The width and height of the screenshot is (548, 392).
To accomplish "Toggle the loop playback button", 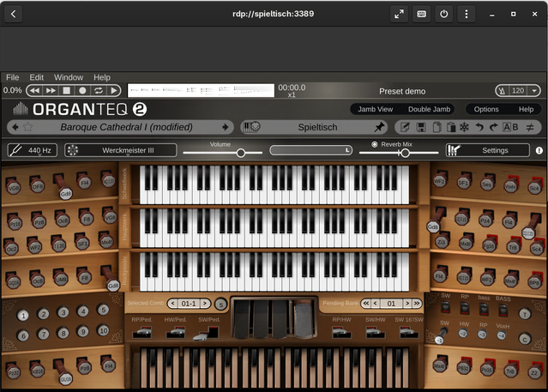I will tap(99, 91).
